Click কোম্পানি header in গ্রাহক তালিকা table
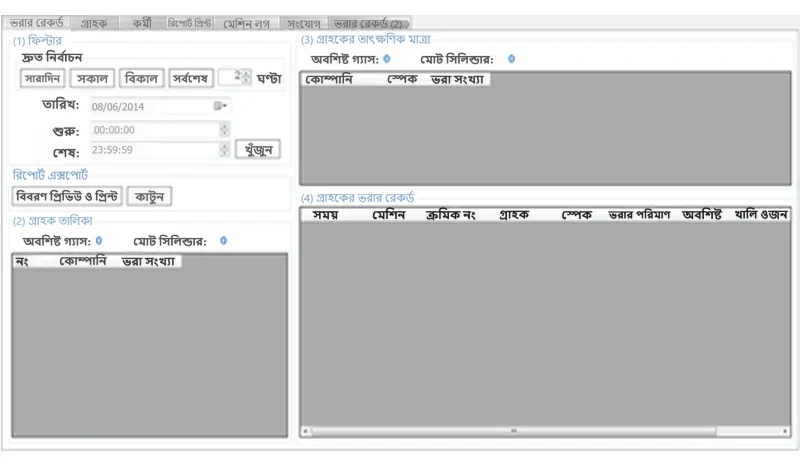This screenshot has height=467, width=800. point(83,262)
